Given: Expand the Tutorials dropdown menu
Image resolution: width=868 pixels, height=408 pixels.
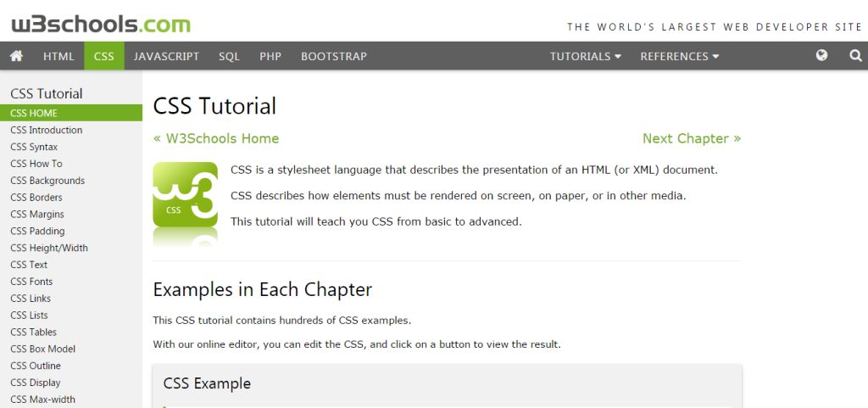Looking at the screenshot, I should (x=585, y=57).
